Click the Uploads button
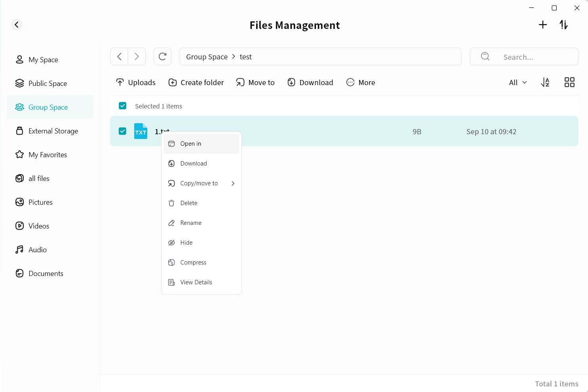 click(136, 82)
